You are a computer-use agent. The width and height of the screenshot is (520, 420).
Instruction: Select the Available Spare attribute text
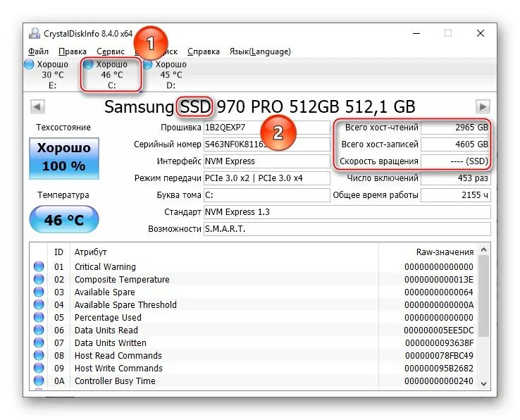(105, 292)
